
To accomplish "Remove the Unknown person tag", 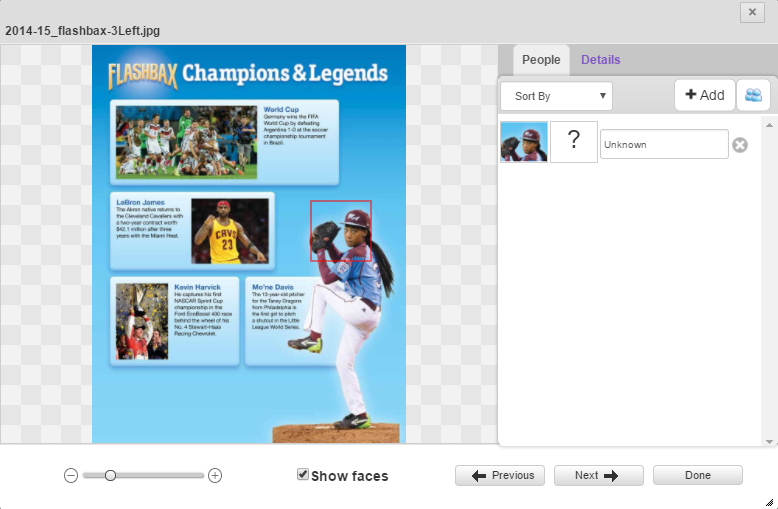I will 740,145.
